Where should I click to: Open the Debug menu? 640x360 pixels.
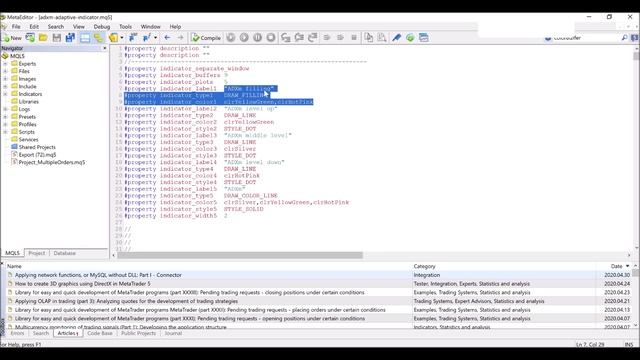point(102,27)
